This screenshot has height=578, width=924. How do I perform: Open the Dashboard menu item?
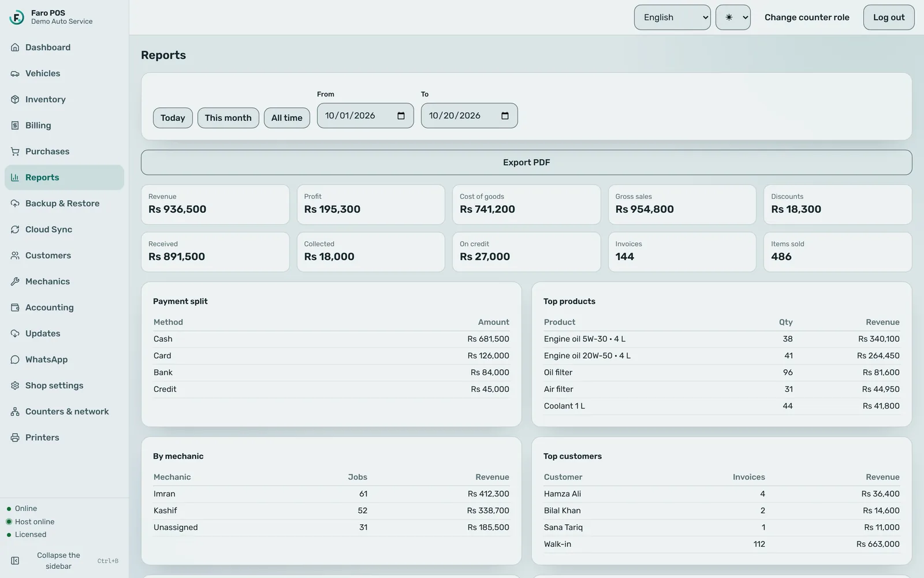point(64,47)
